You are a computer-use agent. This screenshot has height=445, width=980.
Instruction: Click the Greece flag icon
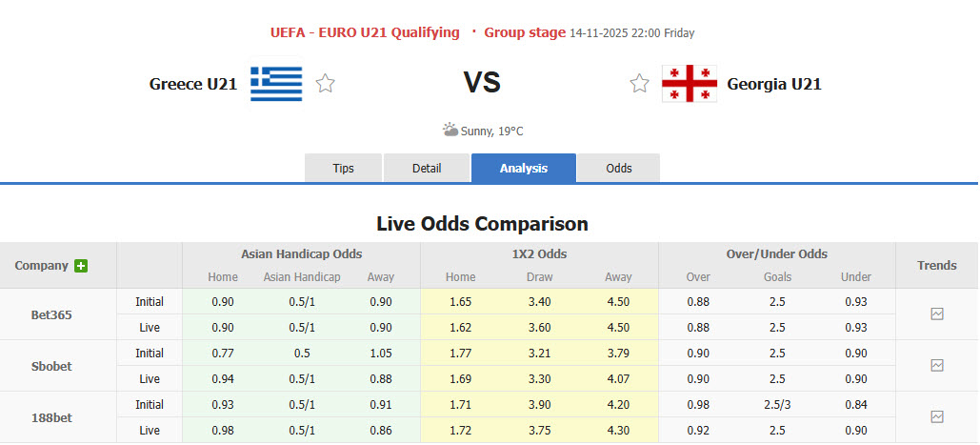276,84
